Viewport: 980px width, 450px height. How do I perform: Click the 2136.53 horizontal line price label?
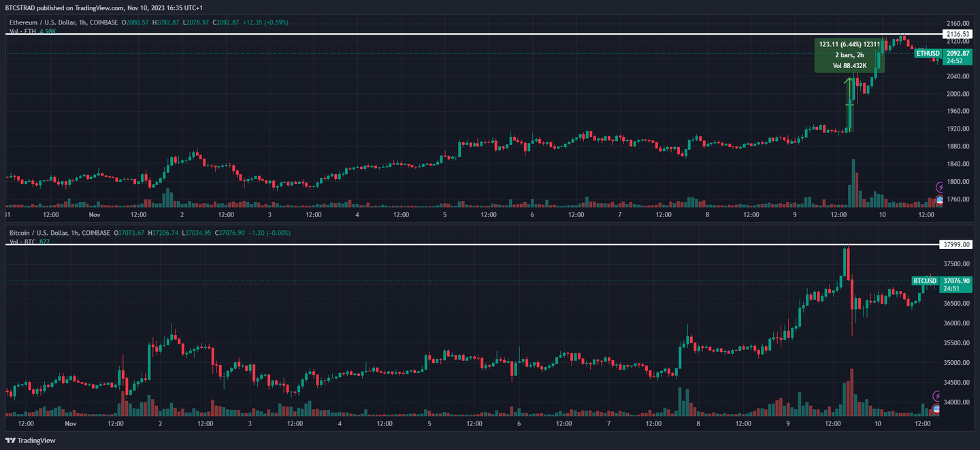(958, 34)
